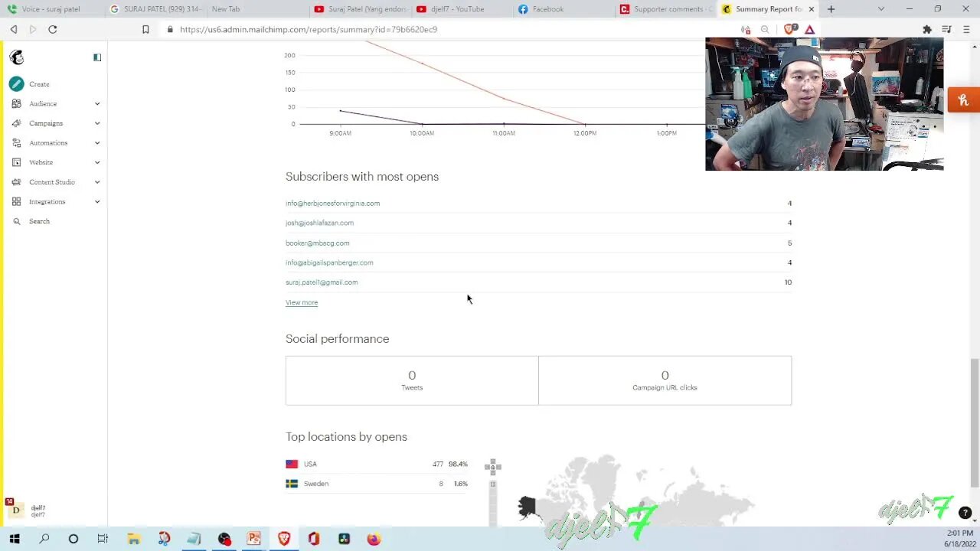Open Task View on the taskbar
The height and width of the screenshot is (551, 980).
pyautogui.click(x=103, y=539)
